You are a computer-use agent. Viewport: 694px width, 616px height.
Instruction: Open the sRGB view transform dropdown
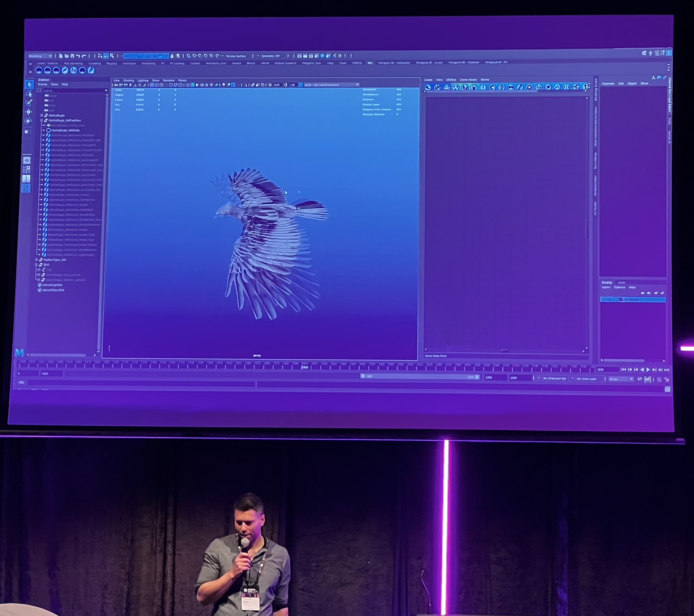tap(331, 85)
